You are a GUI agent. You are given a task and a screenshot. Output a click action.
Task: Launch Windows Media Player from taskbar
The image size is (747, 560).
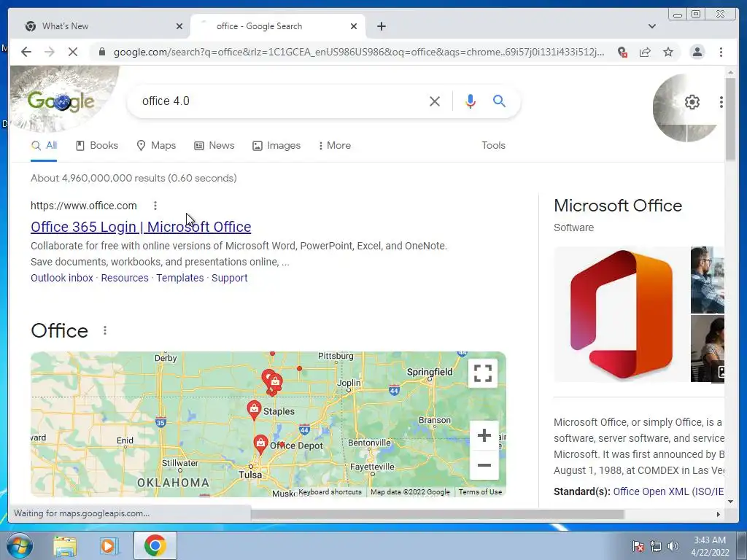[x=109, y=546]
